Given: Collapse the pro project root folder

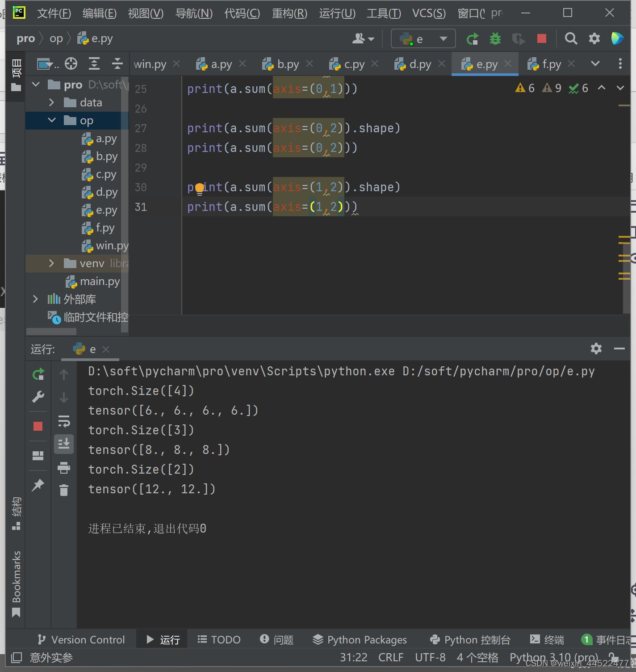Looking at the screenshot, I should click(36, 84).
